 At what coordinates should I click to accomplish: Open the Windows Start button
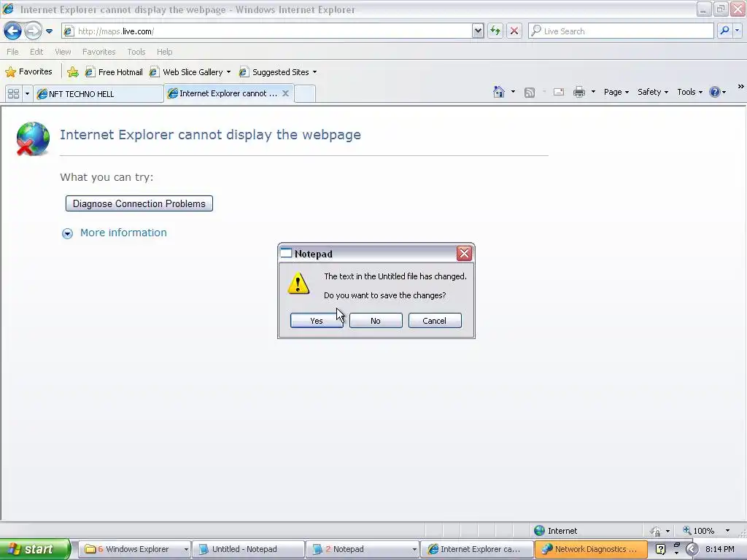[x=35, y=549]
